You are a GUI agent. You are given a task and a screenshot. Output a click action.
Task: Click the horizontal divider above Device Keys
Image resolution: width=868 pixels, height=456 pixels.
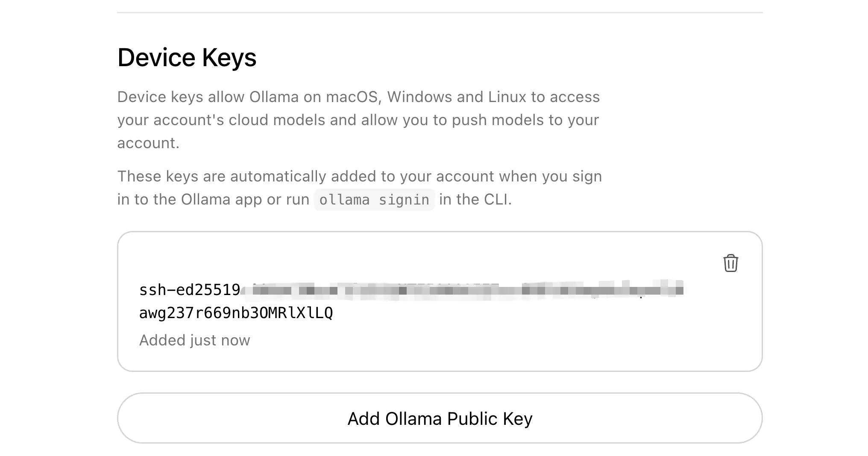click(440, 13)
